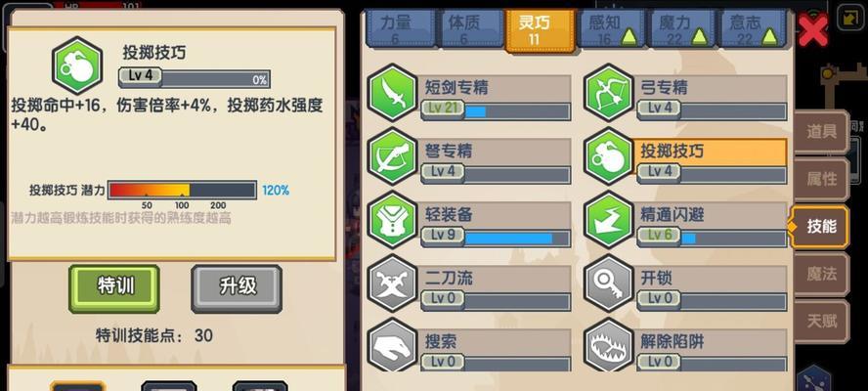Viewport: 868px width, 391px height.
Task: Click the 特训 special training button
Action: [x=114, y=288]
